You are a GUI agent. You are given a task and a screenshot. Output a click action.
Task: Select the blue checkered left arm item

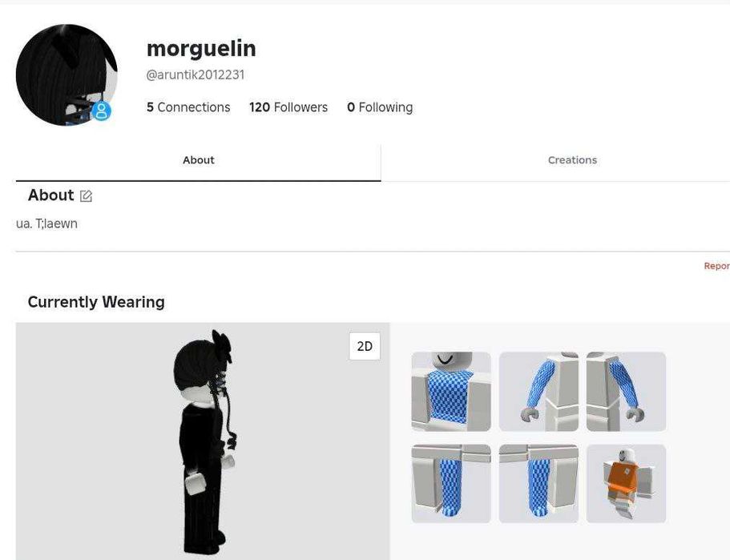(626, 392)
